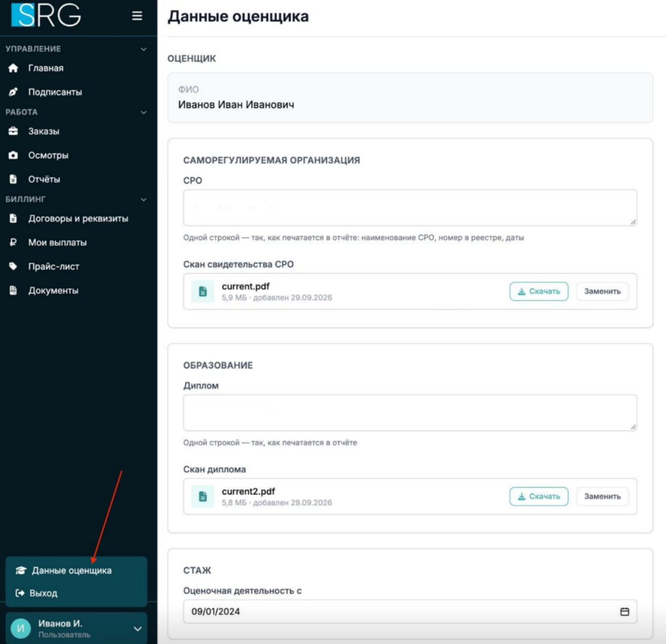666x644 pixels.
Task: Collapse the Работа sidebar section
Action: [x=144, y=112]
